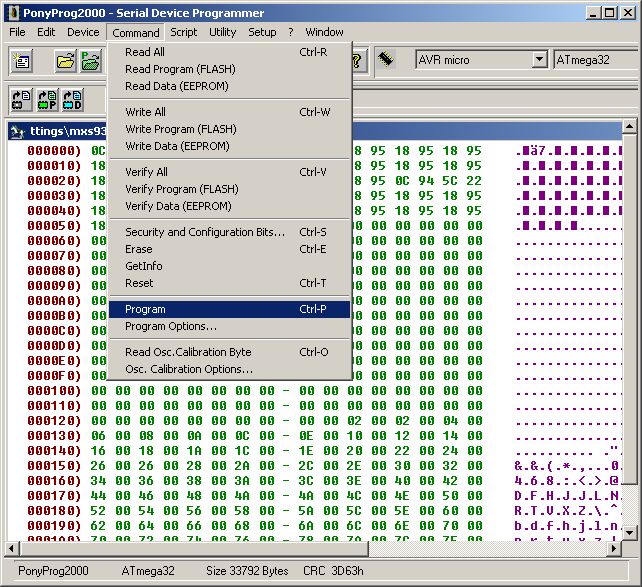Open the Script menu
Screen dimensions: 642x587
183,32
